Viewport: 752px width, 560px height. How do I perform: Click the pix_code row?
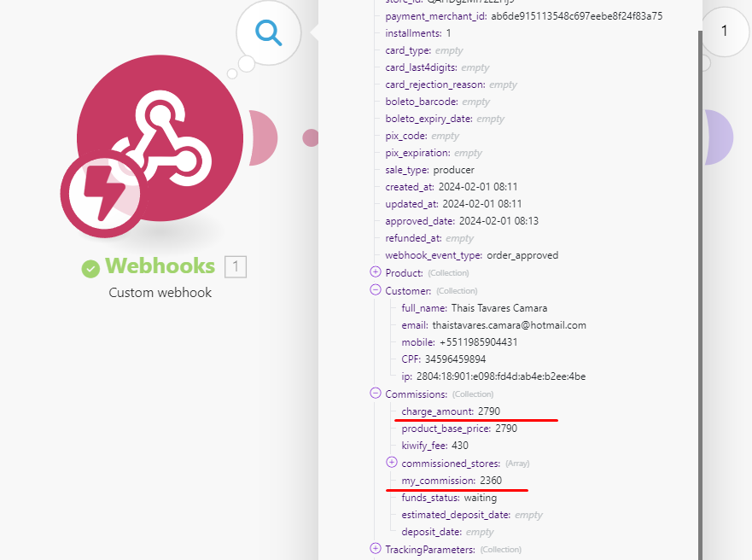pos(423,137)
